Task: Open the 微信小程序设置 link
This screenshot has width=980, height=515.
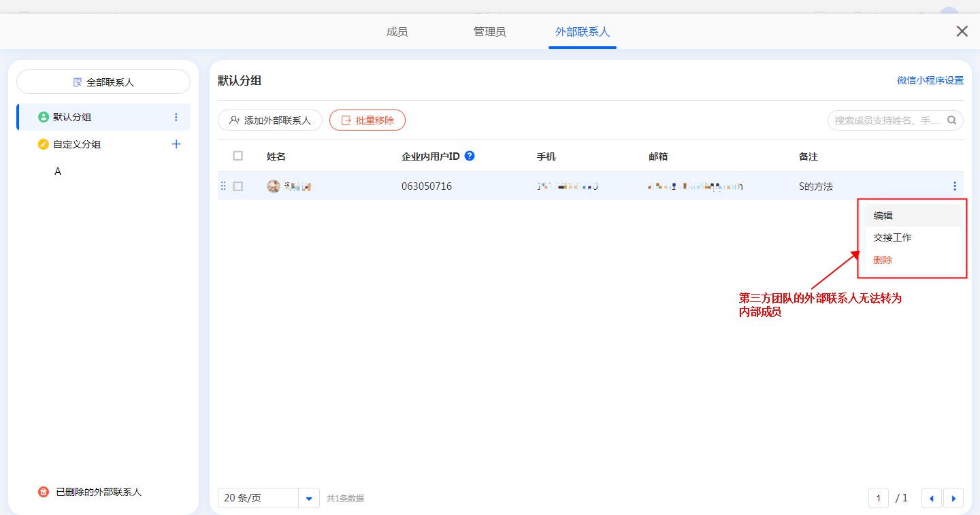Action: (x=930, y=80)
